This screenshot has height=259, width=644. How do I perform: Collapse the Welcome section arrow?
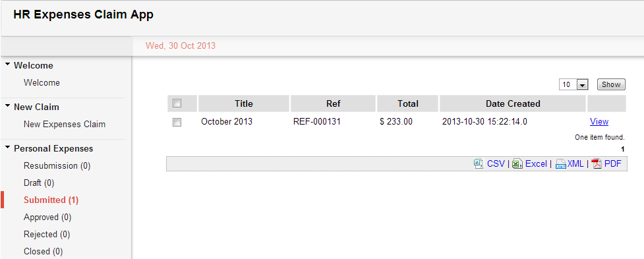click(7, 65)
